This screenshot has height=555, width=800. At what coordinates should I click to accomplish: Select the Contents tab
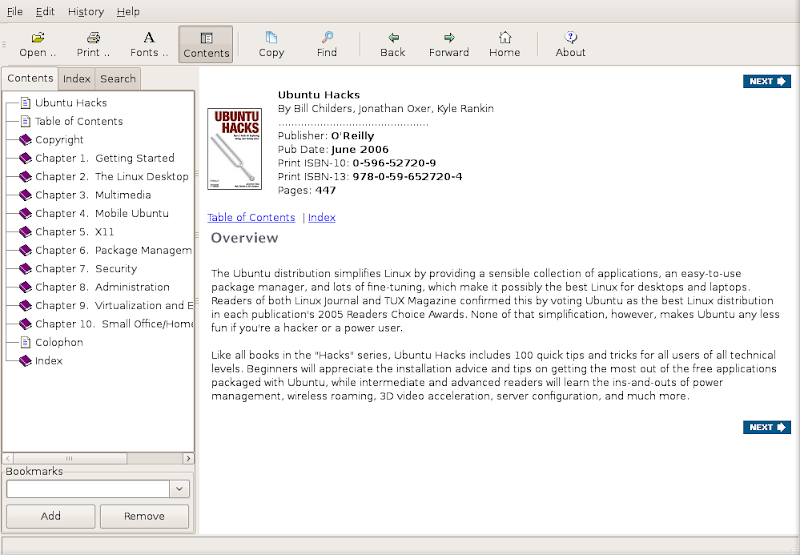click(x=30, y=78)
